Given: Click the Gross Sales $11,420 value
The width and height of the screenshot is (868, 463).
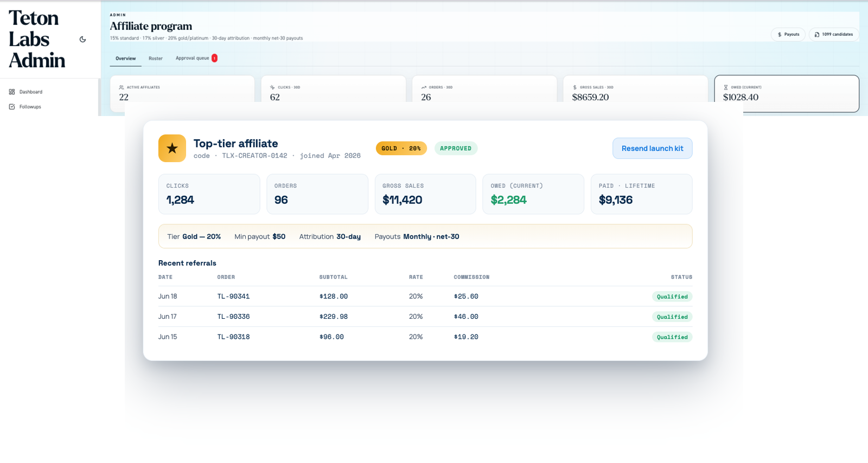Looking at the screenshot, I should pos(403,200).
